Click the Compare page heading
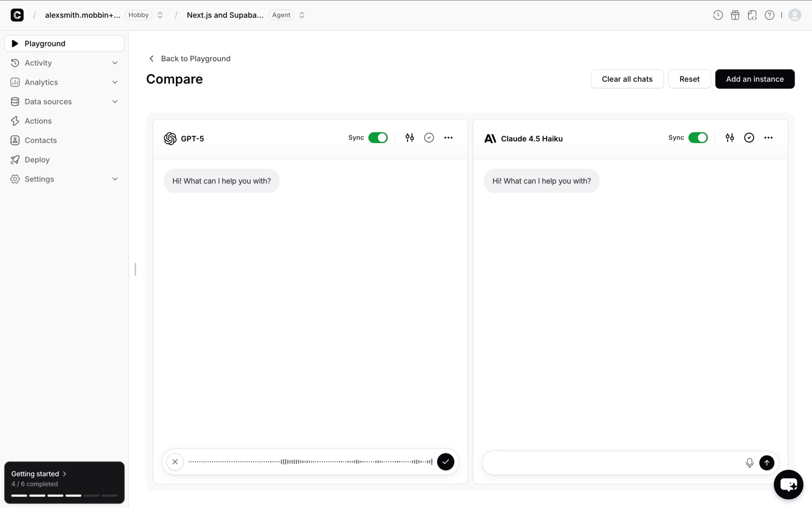The height and width of the screenshot is (508, 812). pos(174,79)
